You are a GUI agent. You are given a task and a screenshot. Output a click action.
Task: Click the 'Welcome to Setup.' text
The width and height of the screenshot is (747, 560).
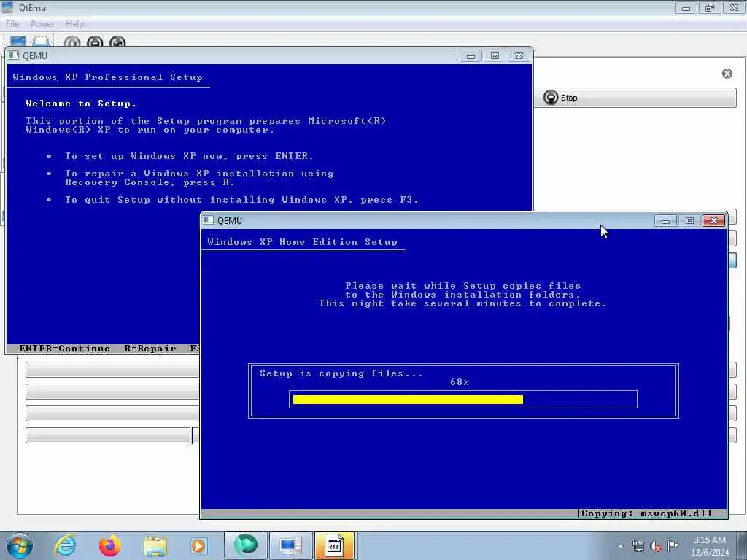81,104
